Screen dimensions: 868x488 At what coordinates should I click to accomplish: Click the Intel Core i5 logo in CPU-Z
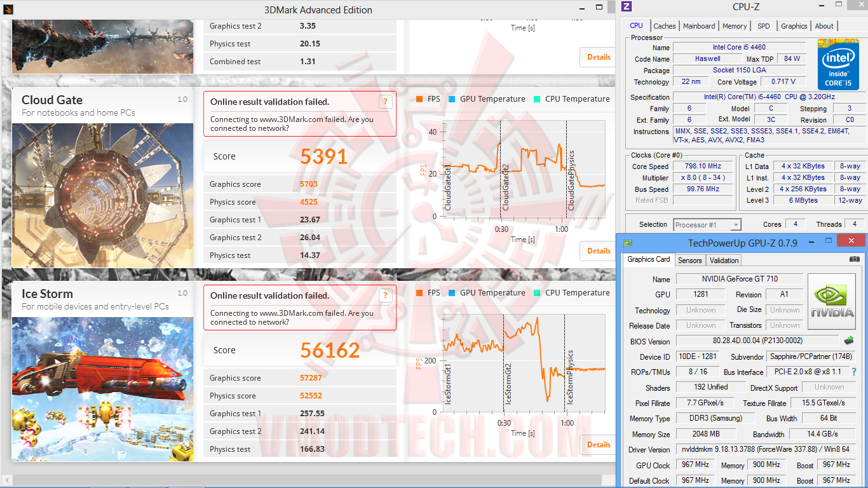point(838,64)
